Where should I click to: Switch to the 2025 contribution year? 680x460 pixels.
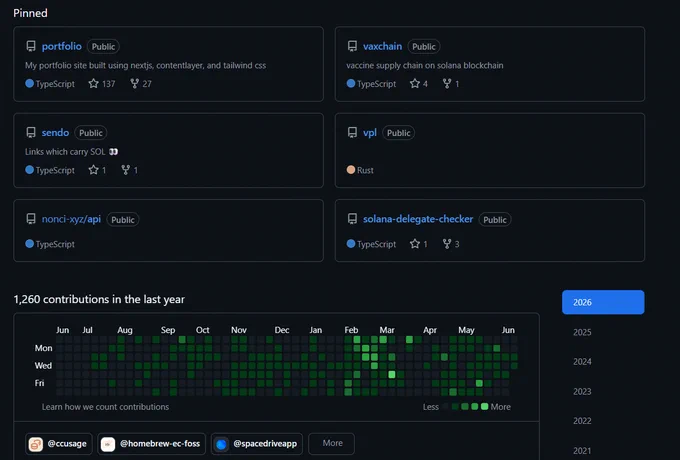click(x=582, y=332)
